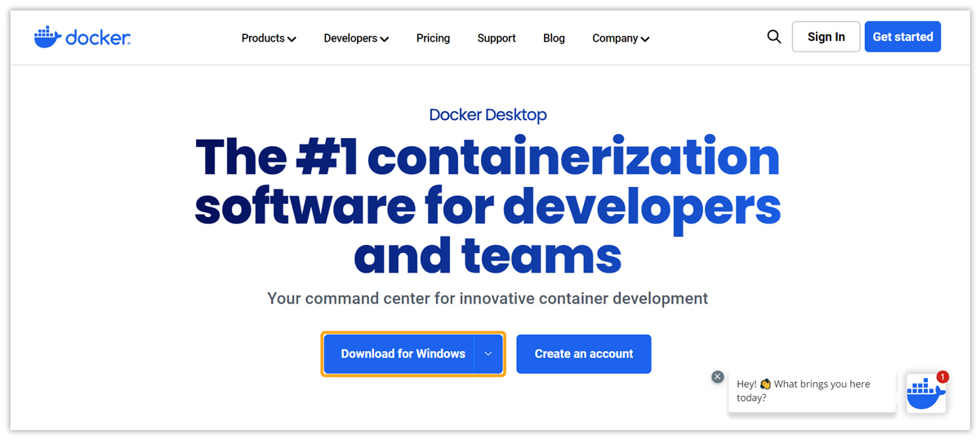Open the search magnifier icon
The width and height of the screenshot is (980, 440).
(x=774, y=37)
